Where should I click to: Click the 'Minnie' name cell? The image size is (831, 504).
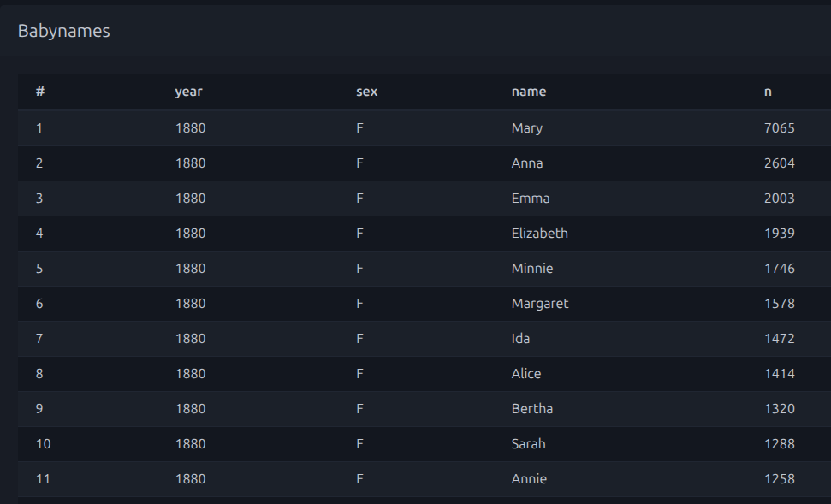tap(532, 269)
